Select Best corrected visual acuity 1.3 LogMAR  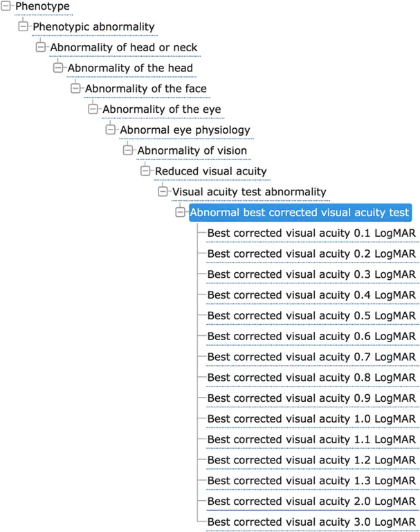(311, 481)
